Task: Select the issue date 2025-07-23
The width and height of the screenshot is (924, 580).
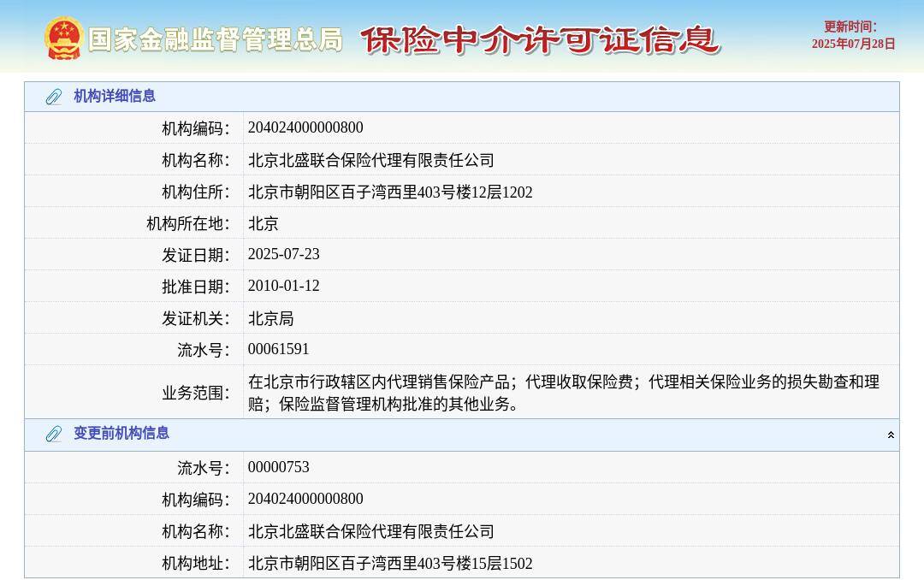Action: tap(283, 254)
